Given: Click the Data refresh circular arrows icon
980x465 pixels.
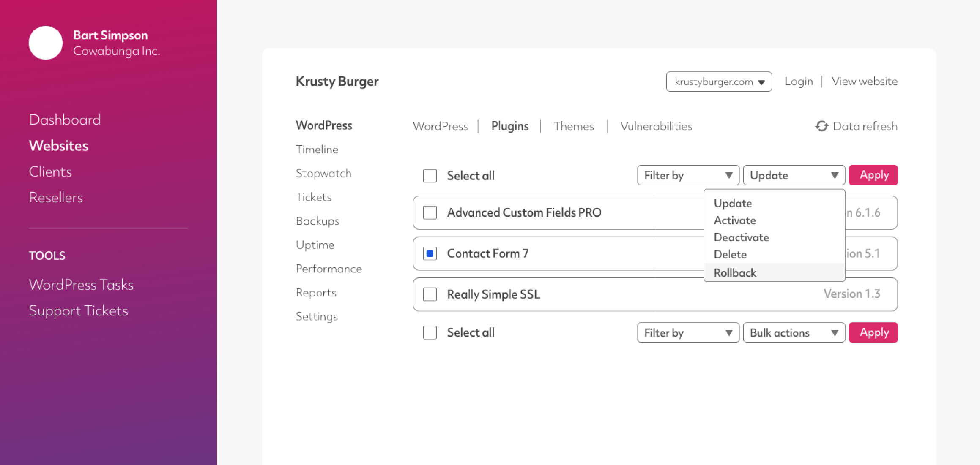Looking at the screenshot, I should click(821, 126).
